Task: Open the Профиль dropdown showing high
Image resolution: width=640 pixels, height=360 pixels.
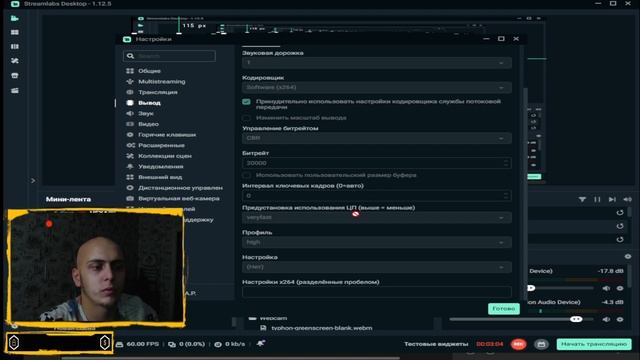Action: click(377, 242)
